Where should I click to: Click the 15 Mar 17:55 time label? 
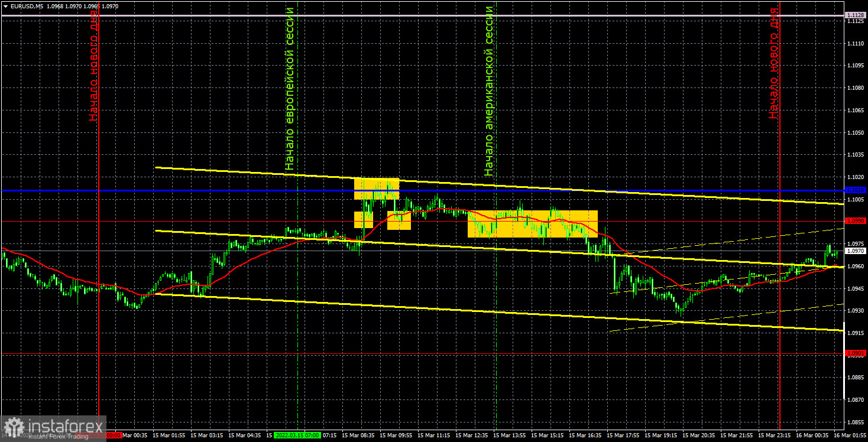[x=623, y=435]
